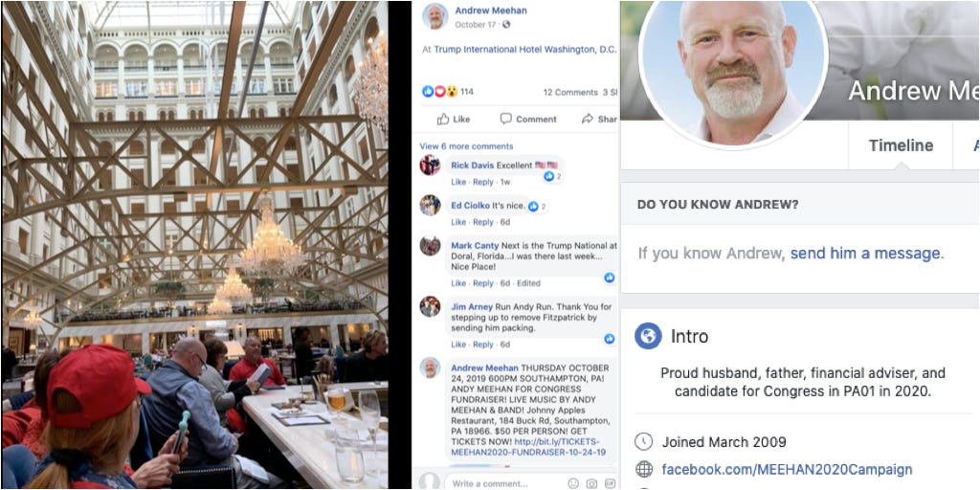The image size is (980, 490).
Task: Open the 12 Comments link
Action: (x=570, y=92)
